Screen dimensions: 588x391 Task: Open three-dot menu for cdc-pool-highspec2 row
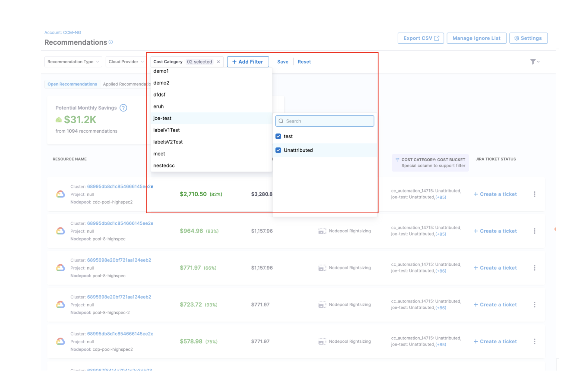534,194
